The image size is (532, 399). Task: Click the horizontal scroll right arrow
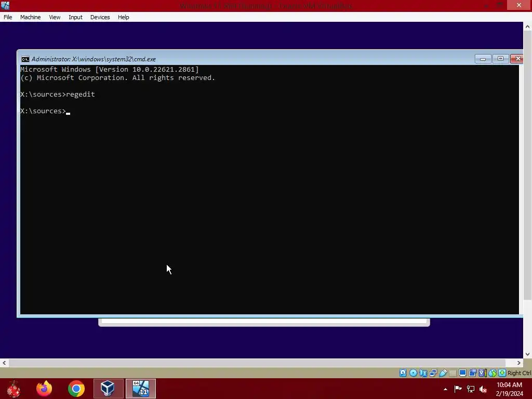[x=519, y=363]
